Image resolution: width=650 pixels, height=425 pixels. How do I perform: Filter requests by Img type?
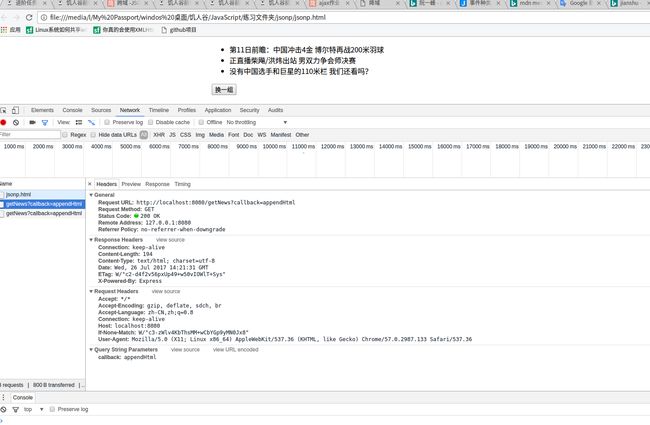pyautogui.click(x=200, y=135)
